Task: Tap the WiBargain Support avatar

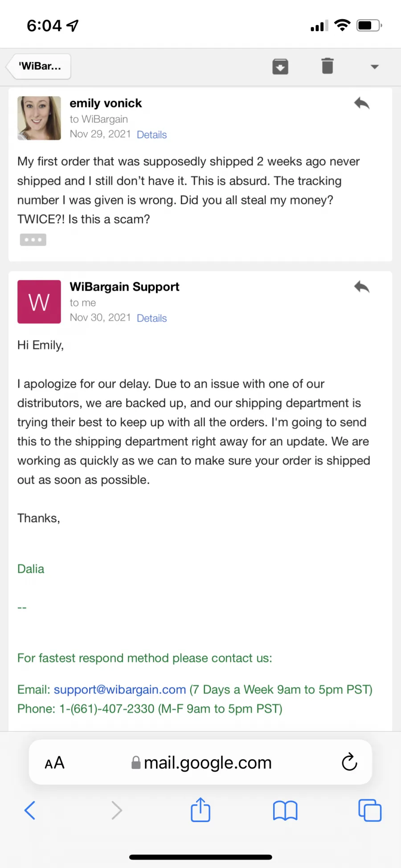Action: pyautogui.click(x=39, y=302)
